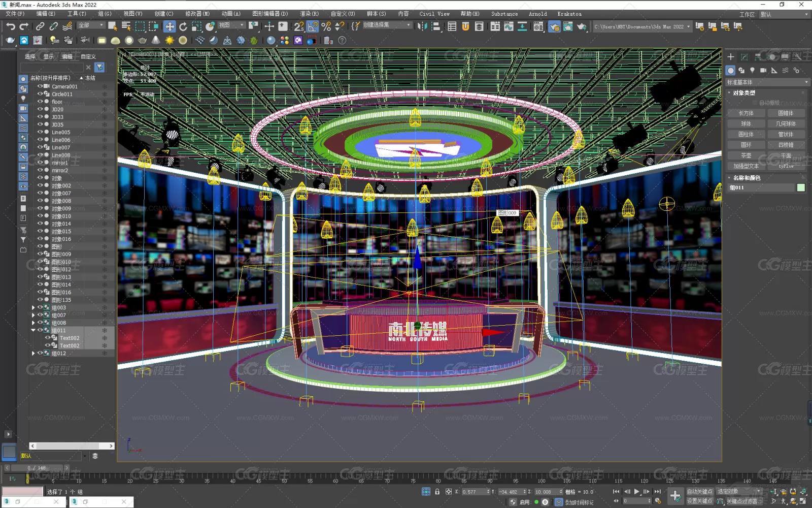Open the Arnold menu

click(538, 14)
